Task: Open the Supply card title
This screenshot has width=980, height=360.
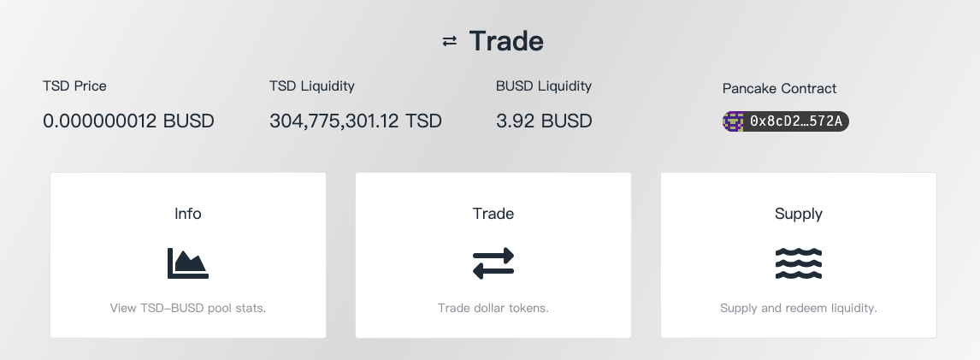Action: (799, 214)
